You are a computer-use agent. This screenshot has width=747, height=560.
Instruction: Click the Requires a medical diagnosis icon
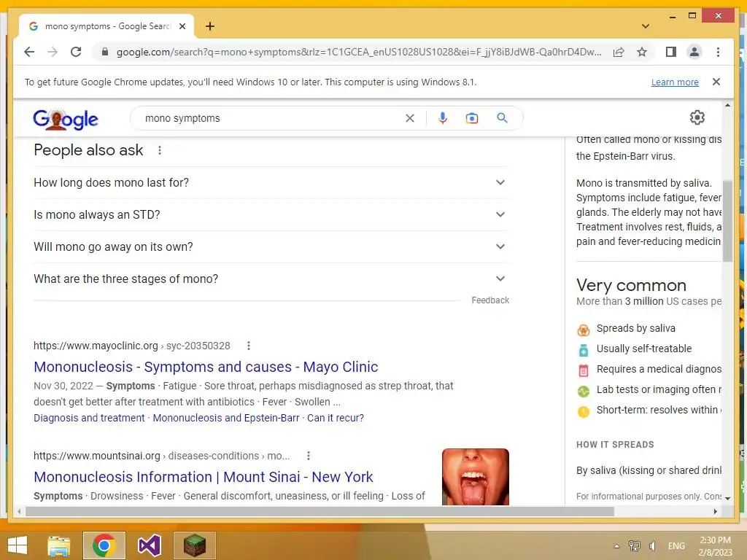583,370
